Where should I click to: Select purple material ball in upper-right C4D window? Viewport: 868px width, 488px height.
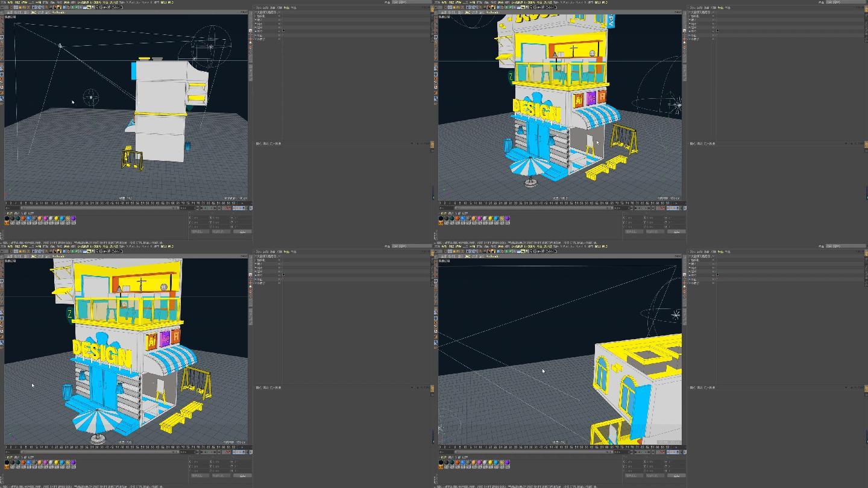[508, 218]
